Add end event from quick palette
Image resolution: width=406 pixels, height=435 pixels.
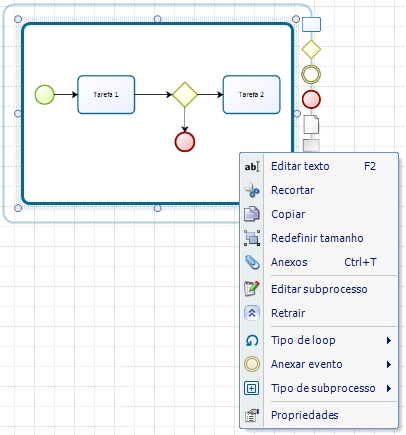[x=311, y=99]
